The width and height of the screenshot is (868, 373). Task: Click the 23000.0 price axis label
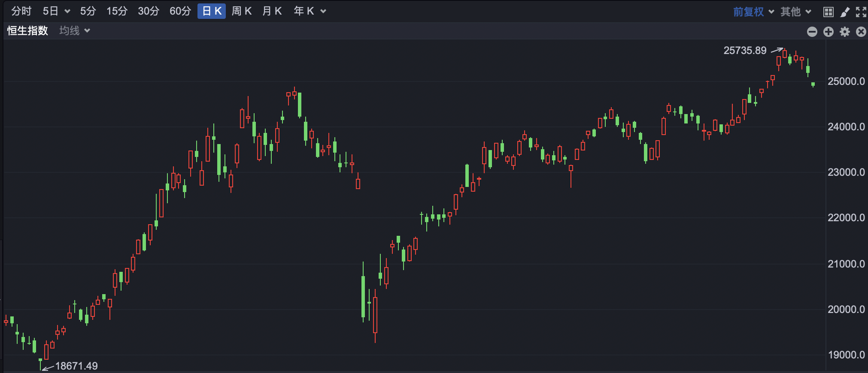846,172
